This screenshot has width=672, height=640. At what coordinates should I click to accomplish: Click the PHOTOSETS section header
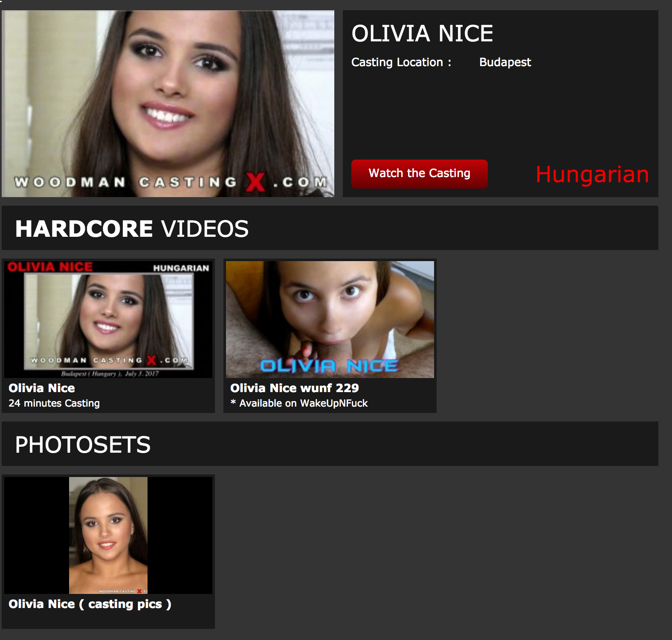point(83,445)
